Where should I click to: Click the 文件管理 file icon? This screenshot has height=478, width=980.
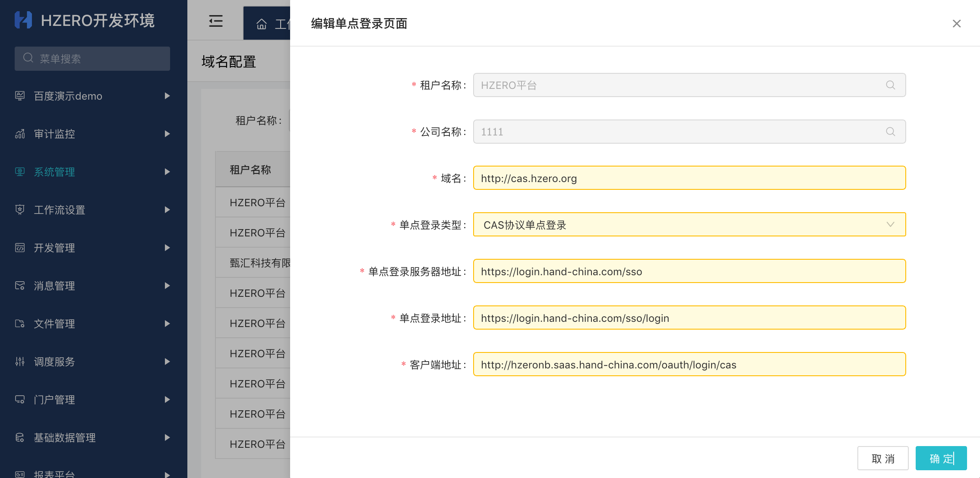point(20,324)
